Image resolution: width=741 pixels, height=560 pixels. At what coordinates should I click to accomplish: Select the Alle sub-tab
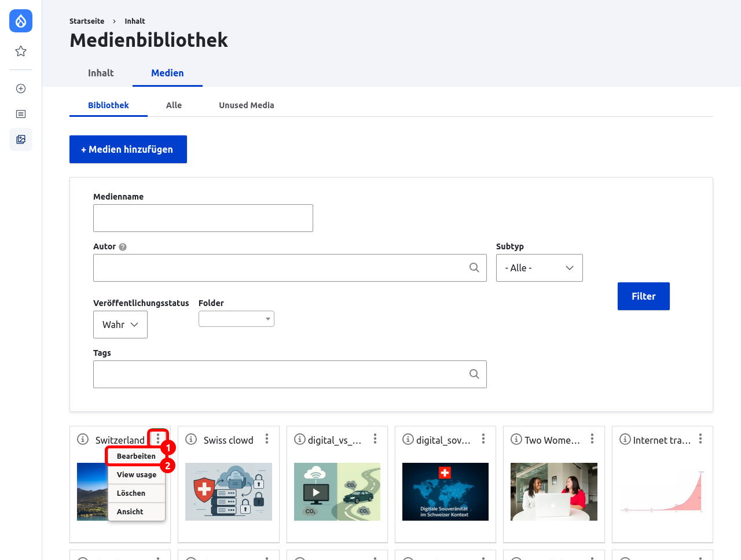click(x=174, y=105)
